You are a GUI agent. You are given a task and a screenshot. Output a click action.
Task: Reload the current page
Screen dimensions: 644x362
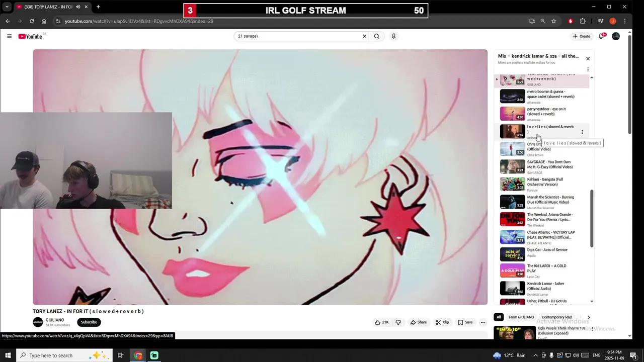coord(32,21)
